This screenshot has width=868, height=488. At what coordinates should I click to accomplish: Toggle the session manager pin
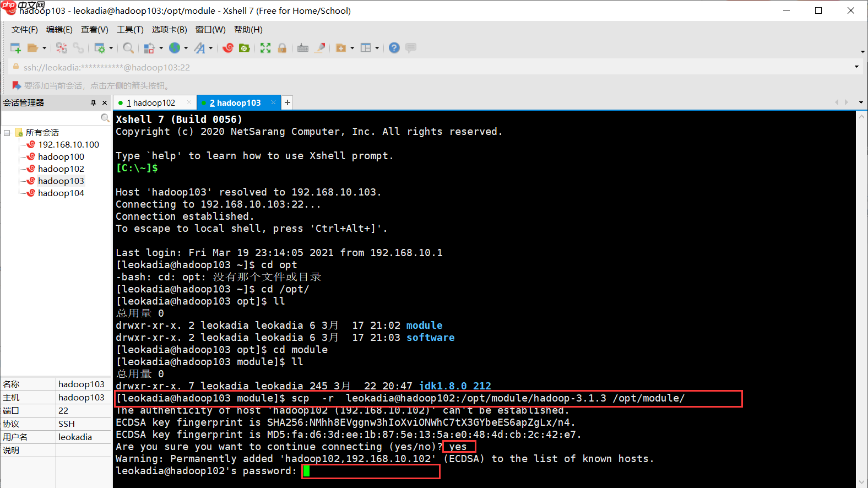[x=93, y=103]
